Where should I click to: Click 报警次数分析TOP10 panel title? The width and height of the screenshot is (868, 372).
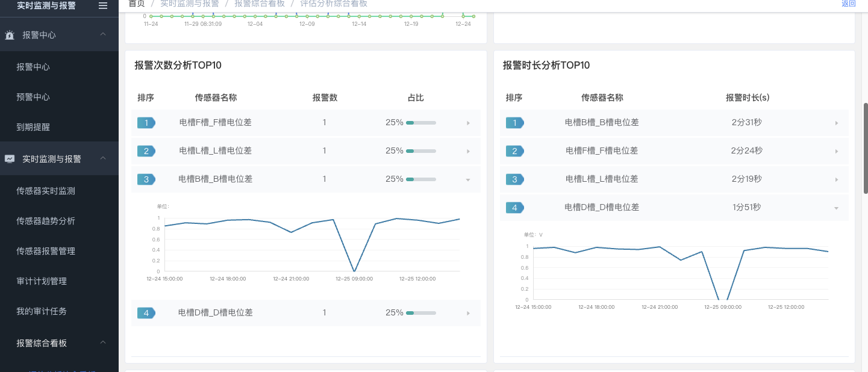coord(178,65)
